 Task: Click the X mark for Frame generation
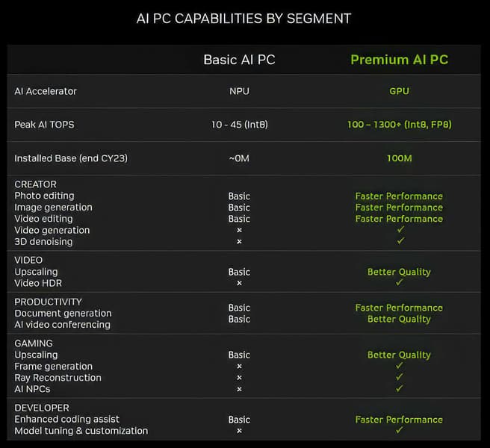[239, 367]
